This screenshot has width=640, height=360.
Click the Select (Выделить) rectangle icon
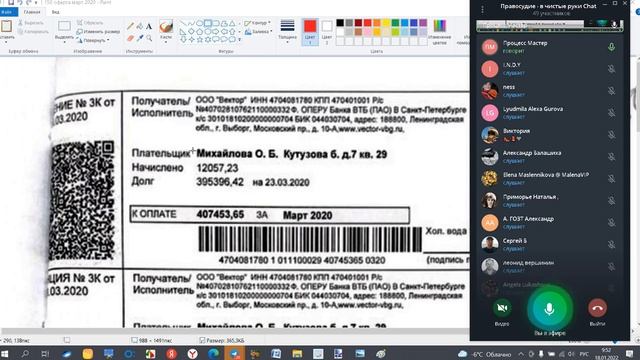click(x=64, y=27)
